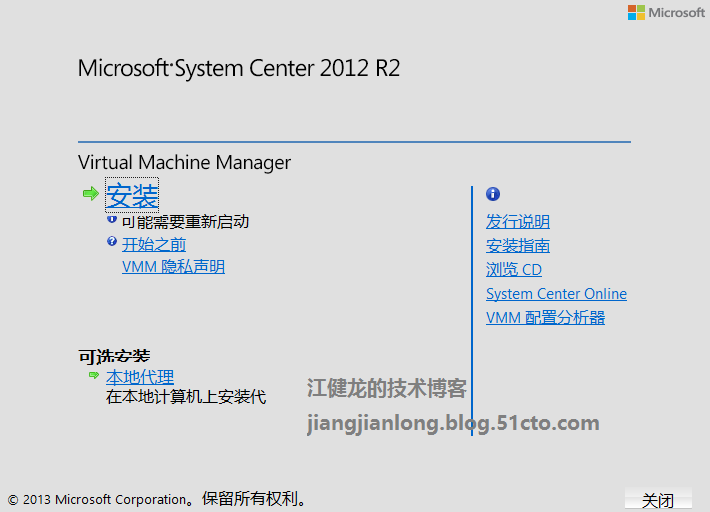Click the Virtual Machine Manager heading

(184, 163)
